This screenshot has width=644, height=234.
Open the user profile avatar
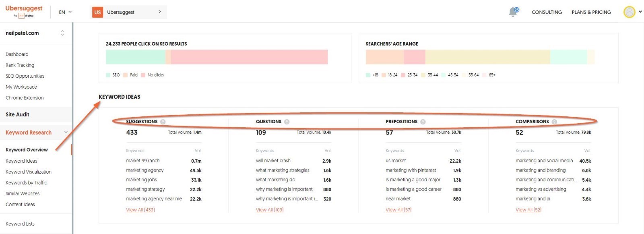(629, 12)
